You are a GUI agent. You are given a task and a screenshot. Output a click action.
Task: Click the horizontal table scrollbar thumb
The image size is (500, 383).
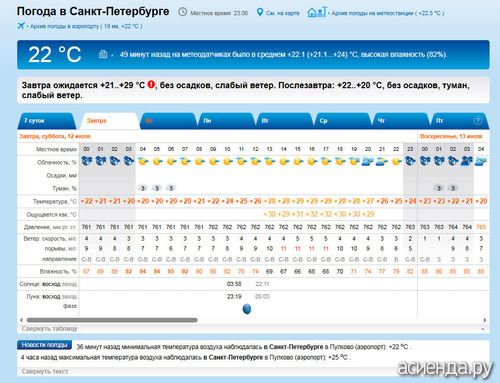[112, 320]
